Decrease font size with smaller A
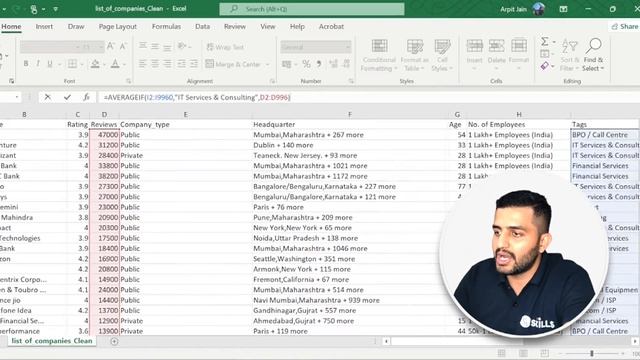This screenshot has height=360, width=640. (123, 47)
